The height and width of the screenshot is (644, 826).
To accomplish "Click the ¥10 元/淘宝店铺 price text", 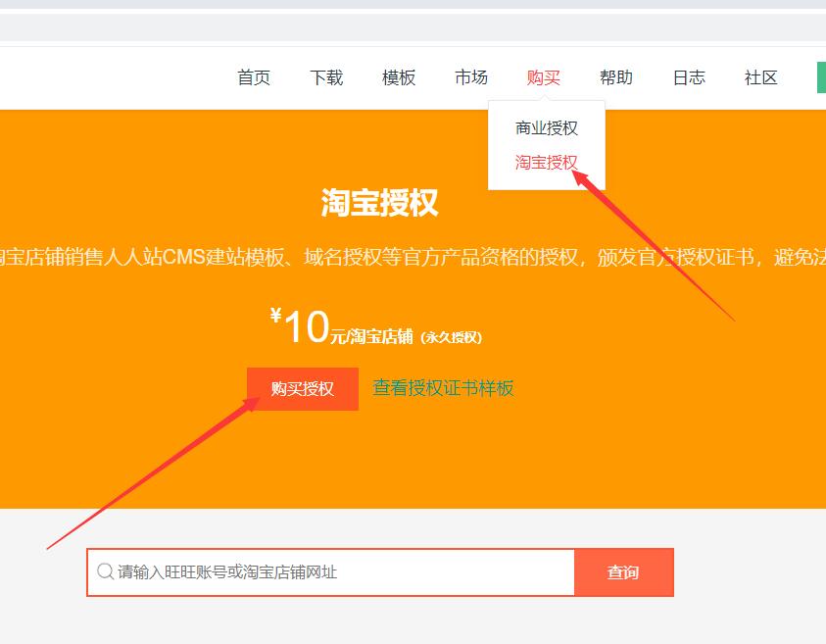I will pyautogui.click(x=376, y=326).
